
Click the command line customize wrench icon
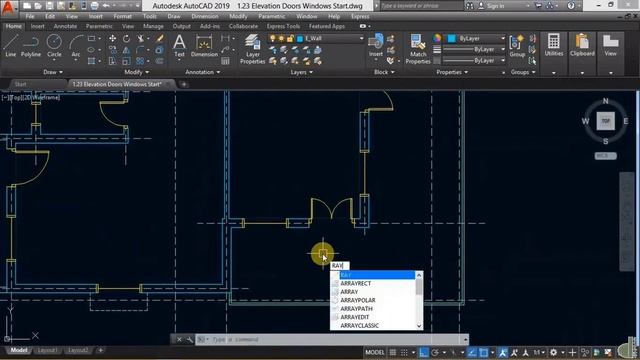coord(189,340)
